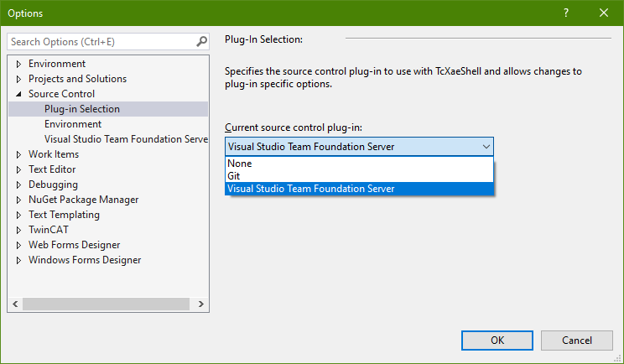Expand the Web Forms Designer node
Viewport: 624px width, 364px height.
click(18, 245)
